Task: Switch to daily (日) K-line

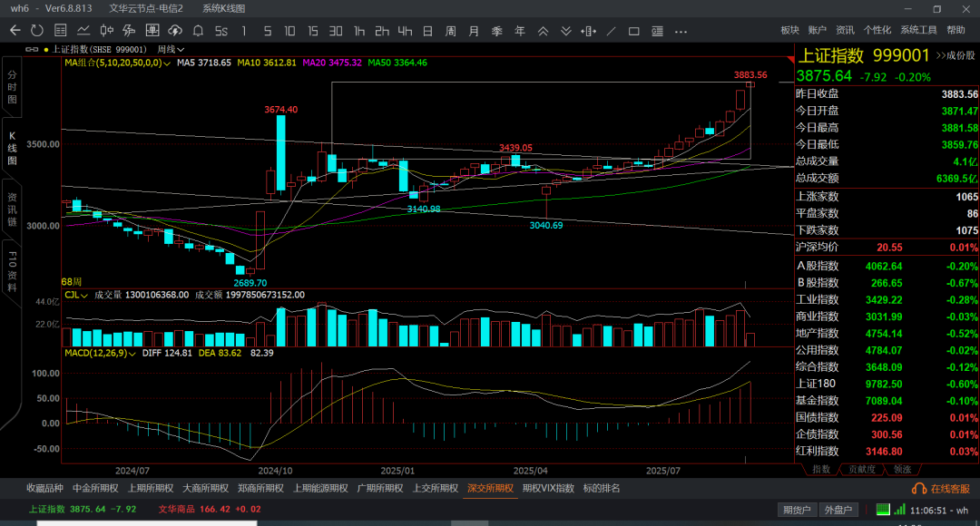Action: coord(428,31)
